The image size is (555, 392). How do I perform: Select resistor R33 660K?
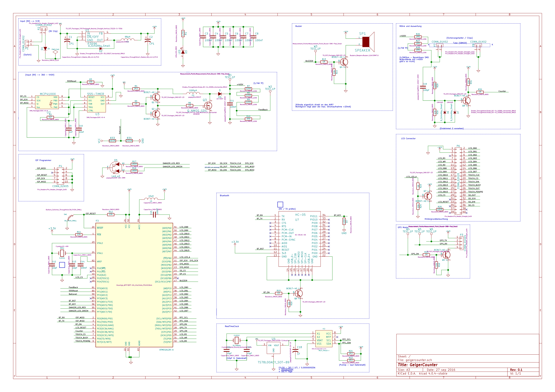pos(112,141)
